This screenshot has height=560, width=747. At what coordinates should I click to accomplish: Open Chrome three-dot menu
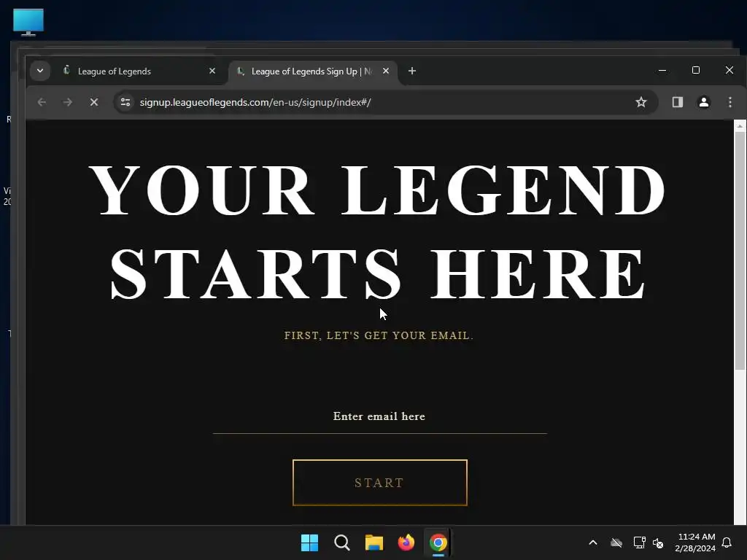pyautogui.click(x=729, y=102)
